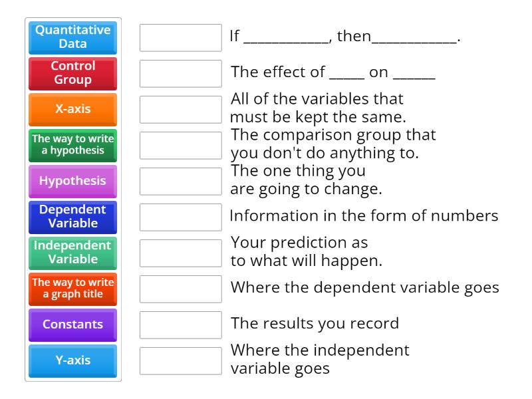Click the answer box beside the If-then definition

(180, 37)
